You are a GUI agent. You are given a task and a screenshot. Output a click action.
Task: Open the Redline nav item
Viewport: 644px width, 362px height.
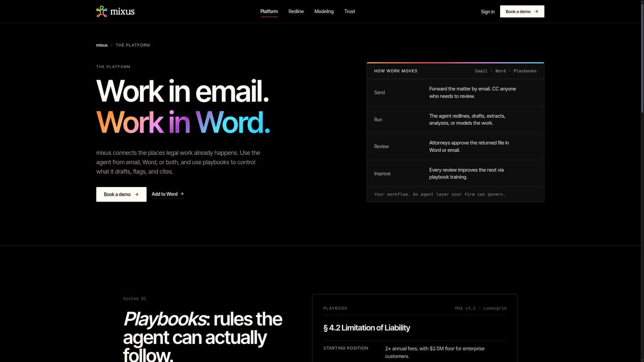296,11
